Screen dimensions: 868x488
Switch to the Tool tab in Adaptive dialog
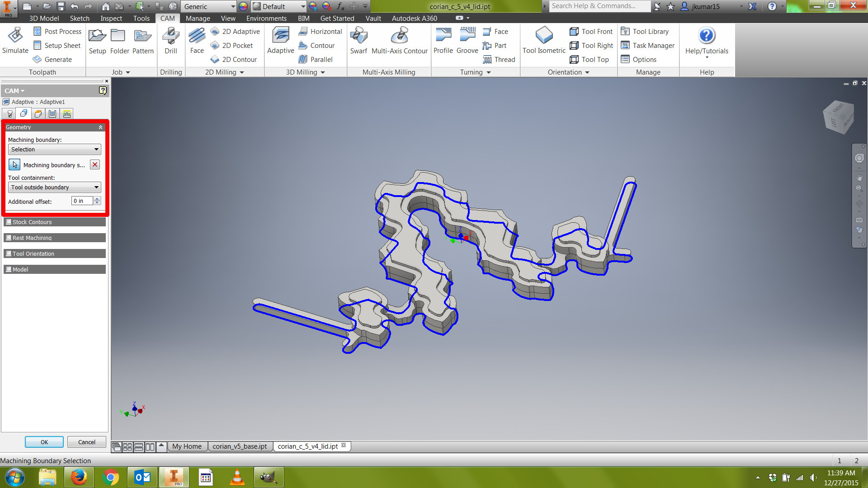click(x=9, y=114)
